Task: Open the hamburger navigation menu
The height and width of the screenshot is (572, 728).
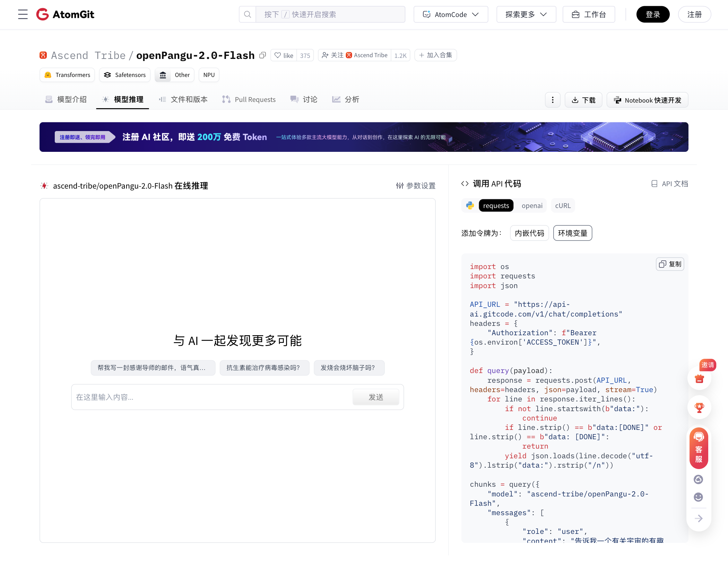Action: click(23, 14)
